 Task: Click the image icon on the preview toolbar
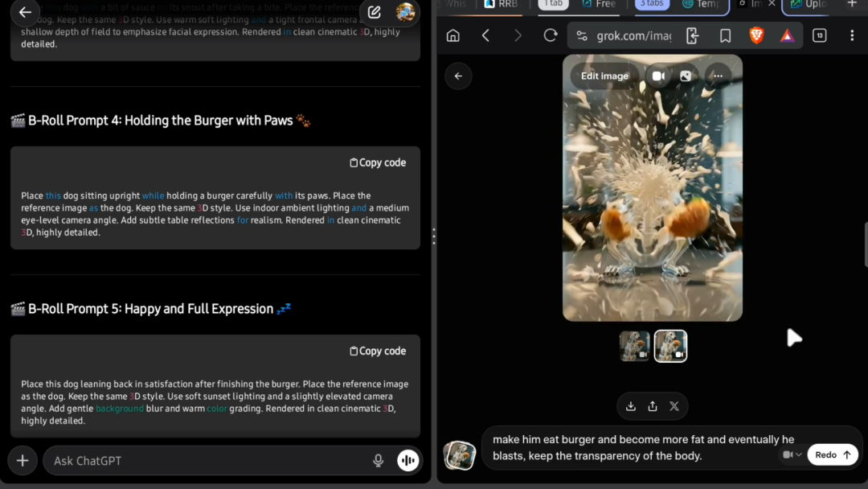tap(686, 76)
